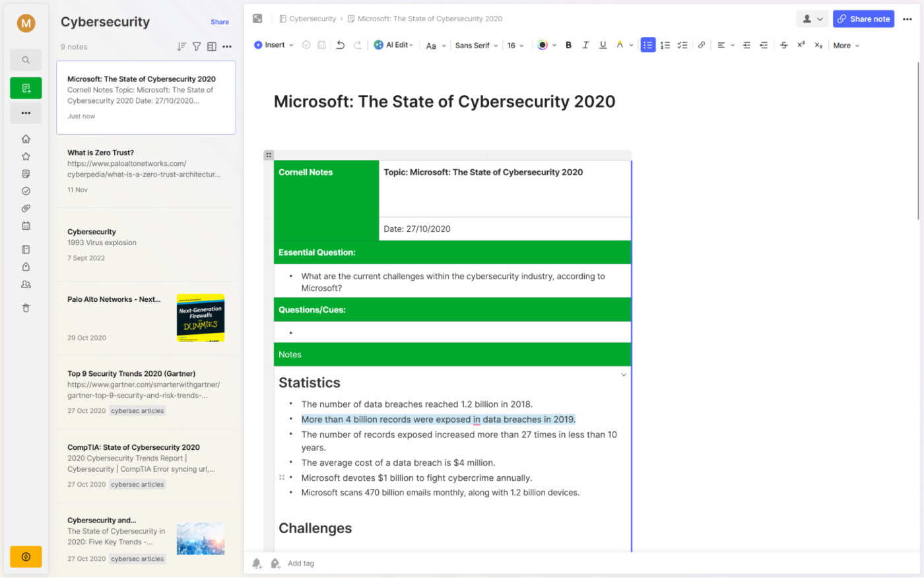924x578 pixels.
Task: Open the More toolbar dropdown
Action: click(846, 46)
